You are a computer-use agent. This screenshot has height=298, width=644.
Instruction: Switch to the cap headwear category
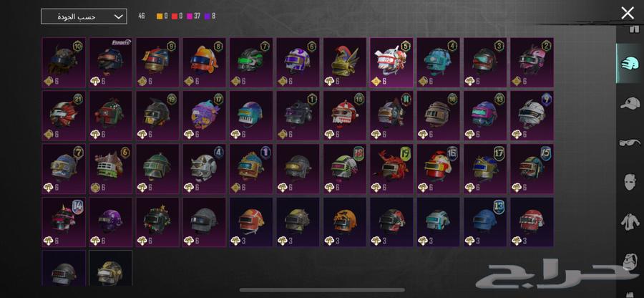pos(630,102)
